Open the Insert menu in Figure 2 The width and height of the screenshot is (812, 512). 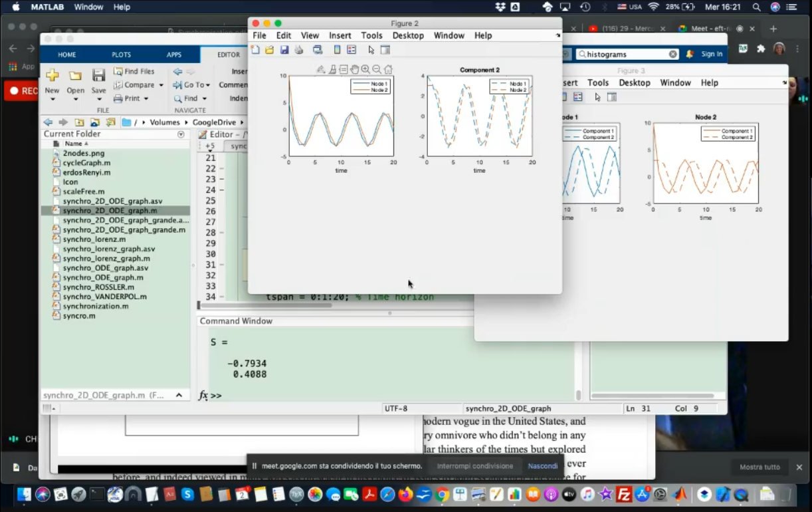tap(340, 35)
